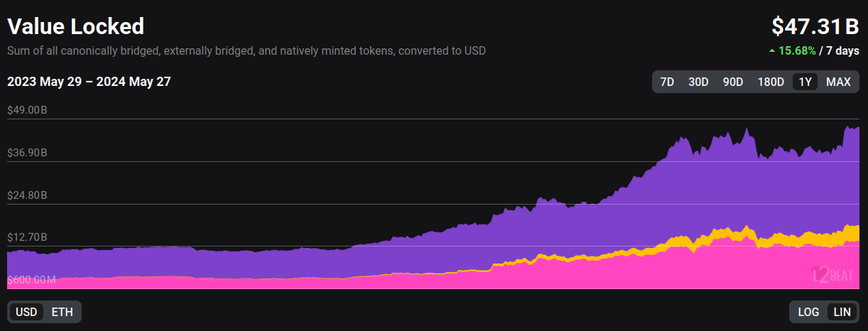Viewport: 868px width, 331px height.
Task: Select the 7D time range
Action: 667,82
